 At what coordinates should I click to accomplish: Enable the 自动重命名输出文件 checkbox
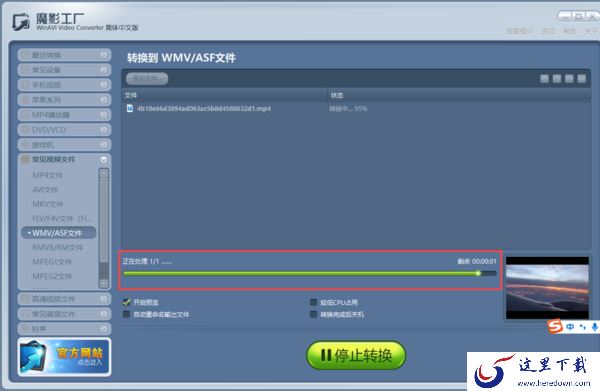[x=126, y=314]
